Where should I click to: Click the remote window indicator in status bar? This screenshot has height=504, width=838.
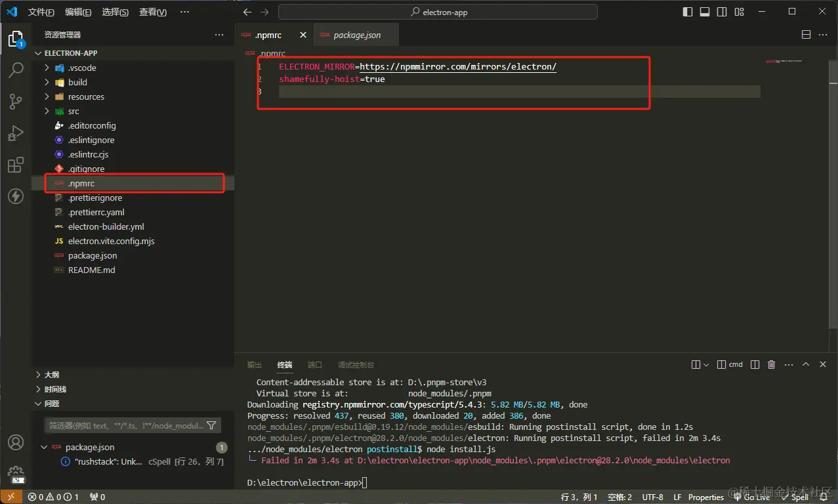11,497
